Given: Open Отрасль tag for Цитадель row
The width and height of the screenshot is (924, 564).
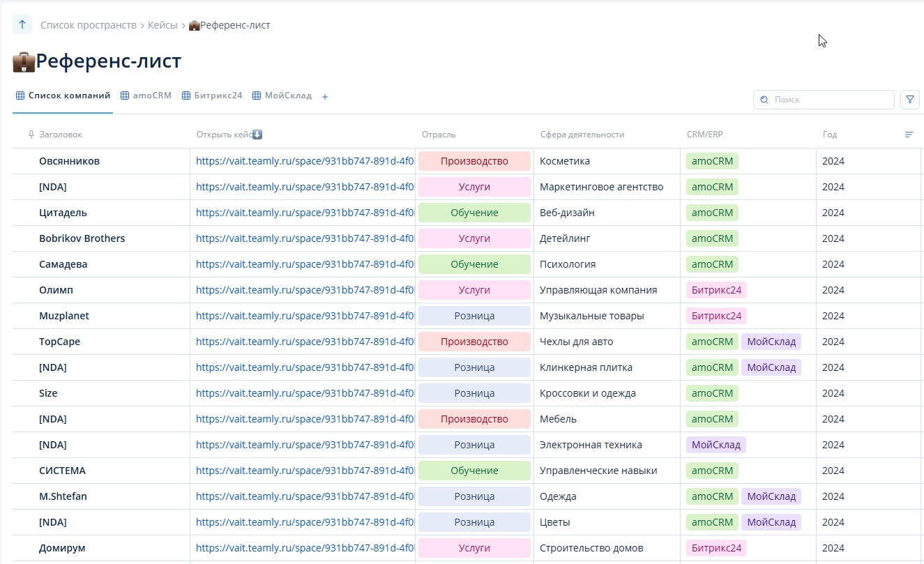Looking at the screenshot, I should [x=474, y=213].
